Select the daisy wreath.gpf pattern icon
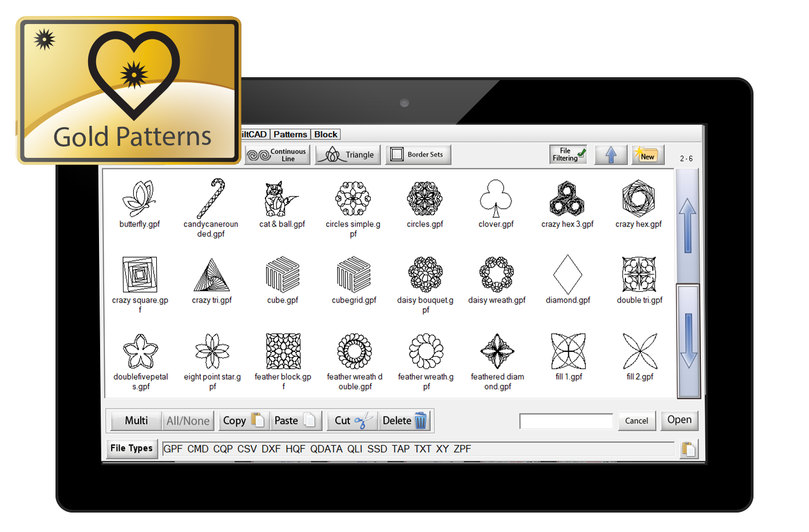 pyautogui.click(x=497, y=275)
